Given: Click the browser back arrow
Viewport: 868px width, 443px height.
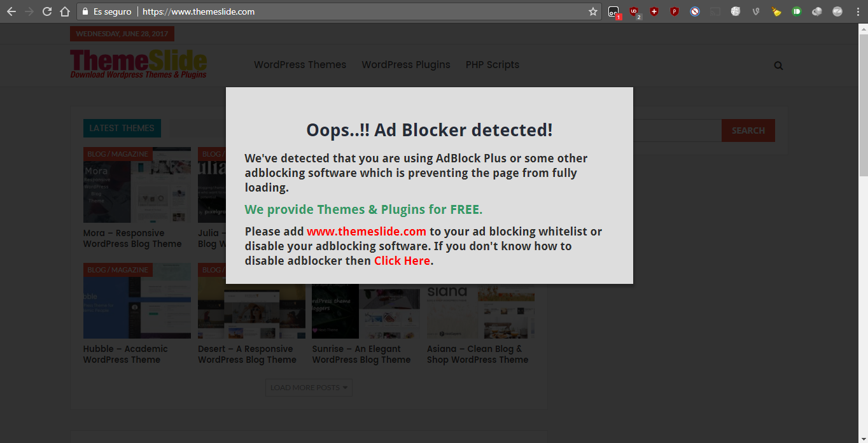Looking at the screenshot, I should tap(11, 11).
